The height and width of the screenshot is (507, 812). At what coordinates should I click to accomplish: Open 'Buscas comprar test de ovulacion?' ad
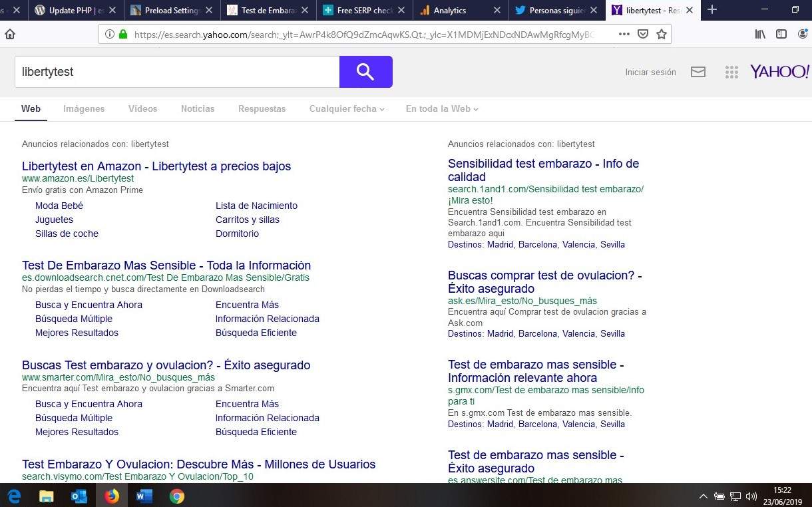point(545,282)
